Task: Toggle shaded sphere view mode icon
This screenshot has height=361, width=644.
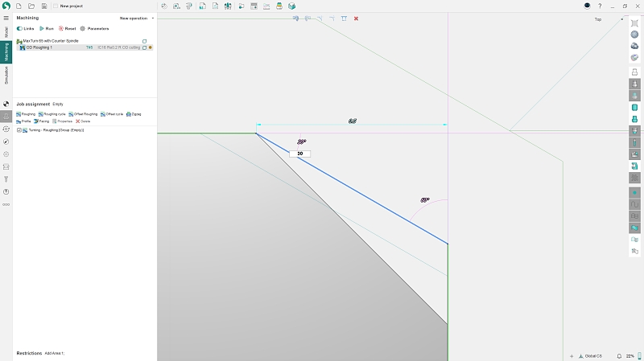Action: [634, 35]
